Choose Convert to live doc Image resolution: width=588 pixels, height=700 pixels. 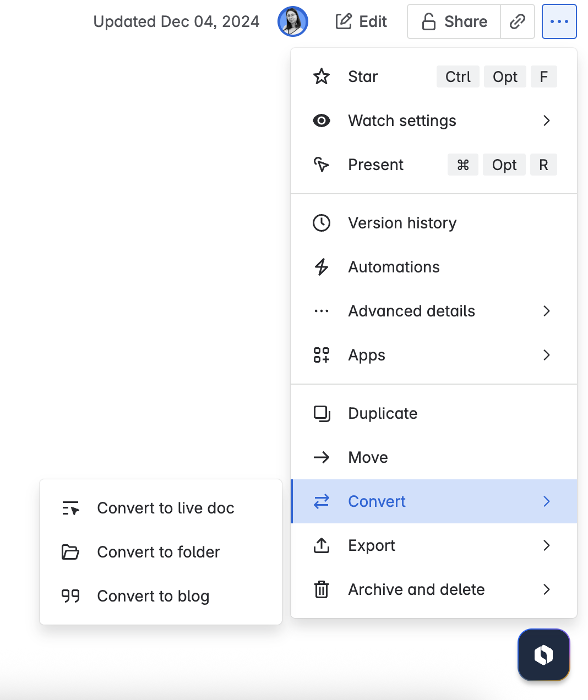pos(161,508)
